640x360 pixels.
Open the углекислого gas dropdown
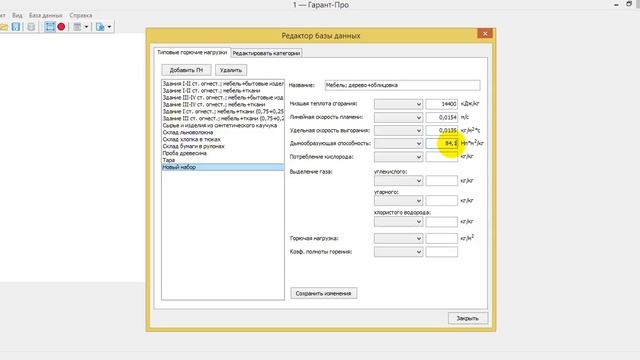point(398,181)
